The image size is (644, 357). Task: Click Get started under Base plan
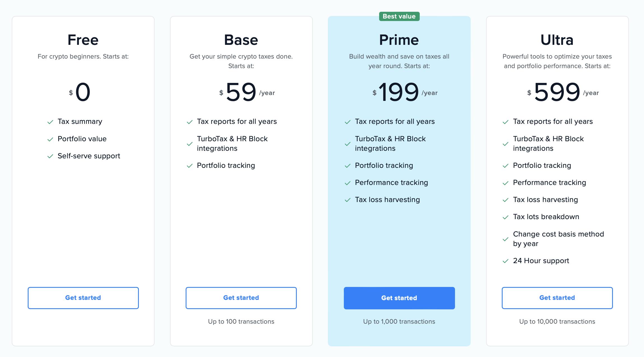241,298
